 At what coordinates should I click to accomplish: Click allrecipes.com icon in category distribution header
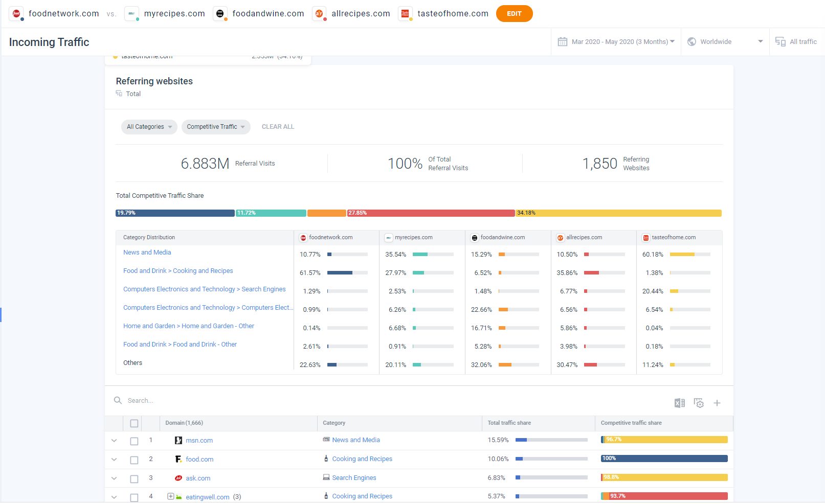560,238
